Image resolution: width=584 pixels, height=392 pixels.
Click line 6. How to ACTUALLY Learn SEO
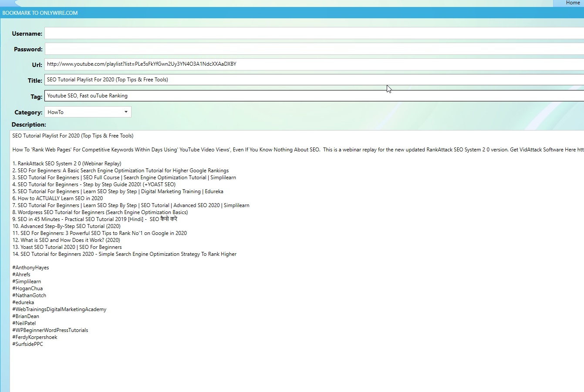[x=57, y=198]
